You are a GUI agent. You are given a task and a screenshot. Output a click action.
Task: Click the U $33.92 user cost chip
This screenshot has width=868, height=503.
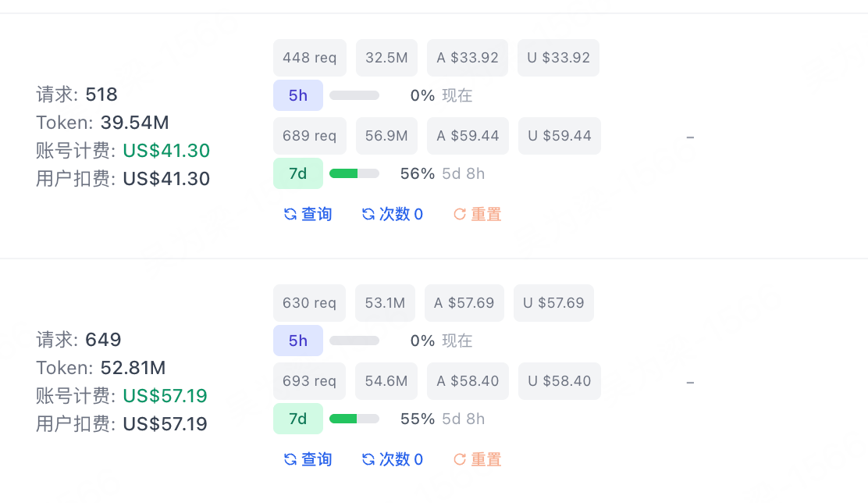(558, 58)
